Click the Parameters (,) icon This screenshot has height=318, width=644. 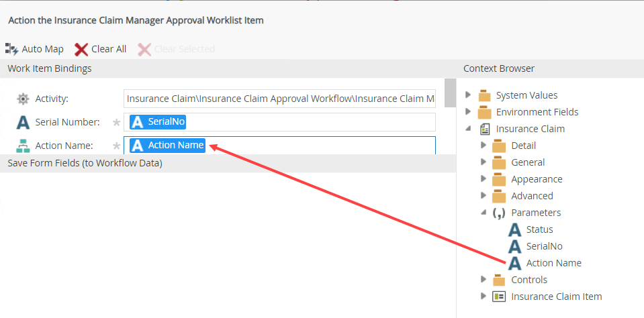[x=498, y=213]
